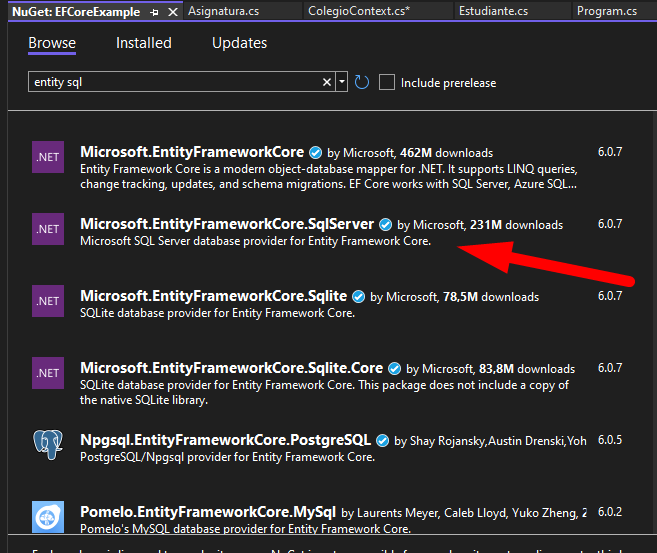
Task: Switch to the Updates tab
Action: [239, 43]
